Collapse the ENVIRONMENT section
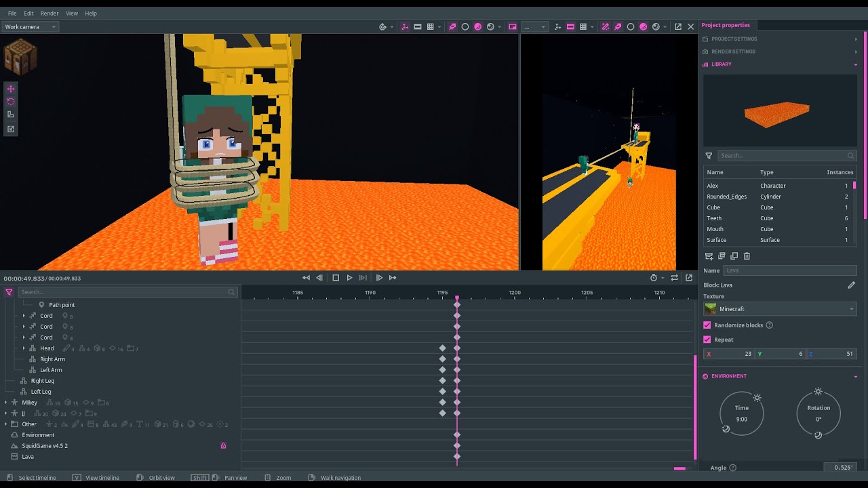 pyautogui.click(x=780, y=376)
